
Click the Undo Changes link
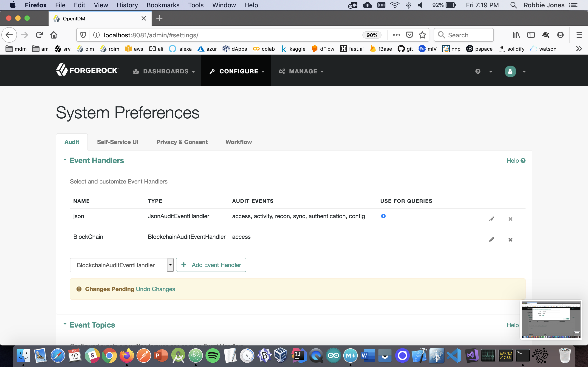point(155,289)
